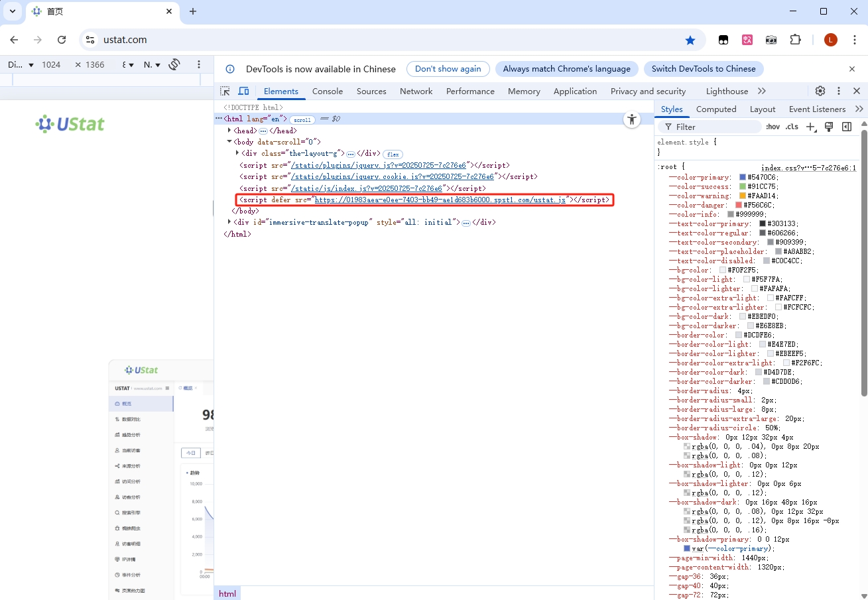Viewport: 868px width, 600px height.
Task: Expand the head element node
Action: coord(229,131)
